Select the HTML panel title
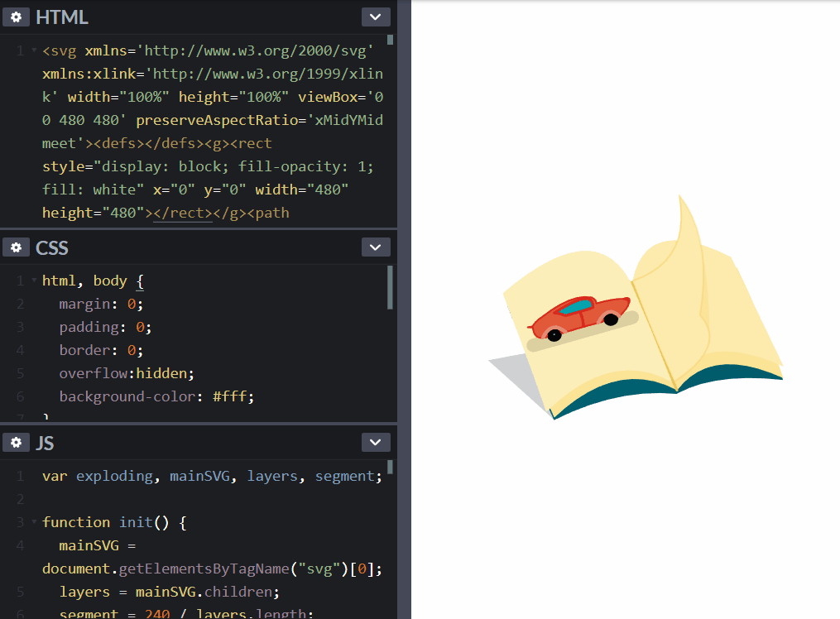This screenshot has width=840, height=619. coord(62,16)
